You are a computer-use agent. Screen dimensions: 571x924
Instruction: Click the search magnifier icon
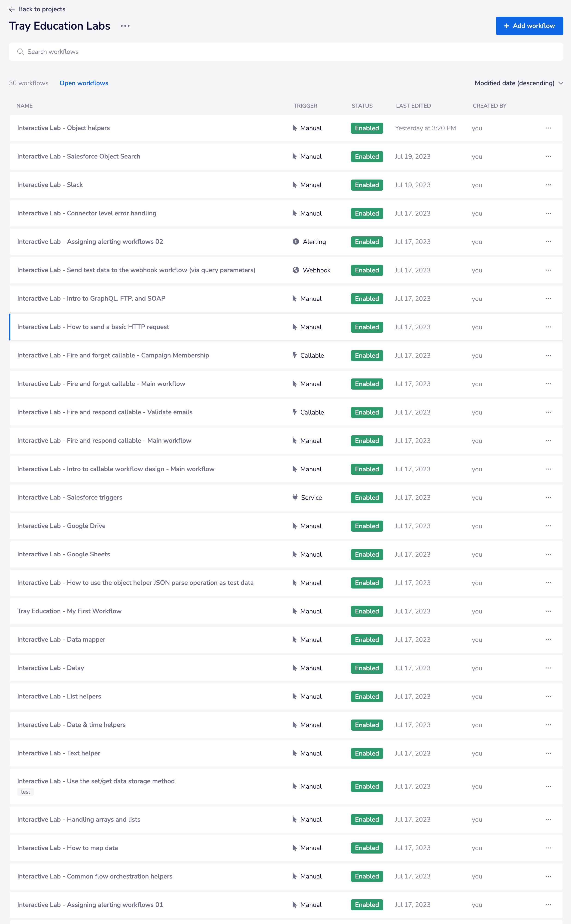coord(20,52)
